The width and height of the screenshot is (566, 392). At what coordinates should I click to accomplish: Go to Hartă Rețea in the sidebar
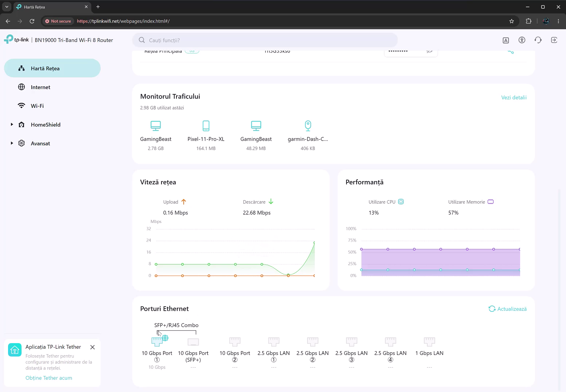click(52, 68)
